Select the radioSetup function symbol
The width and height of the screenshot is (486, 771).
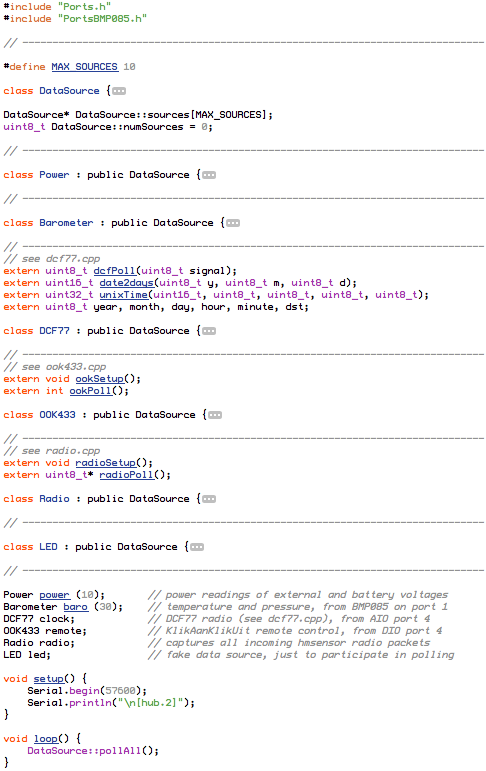pos(105,463)
